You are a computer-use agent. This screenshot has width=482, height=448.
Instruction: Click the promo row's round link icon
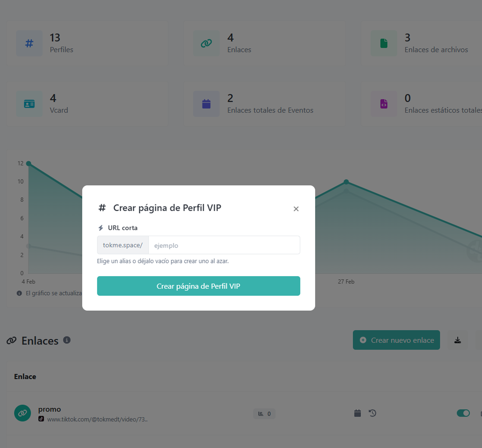point(23,413)
